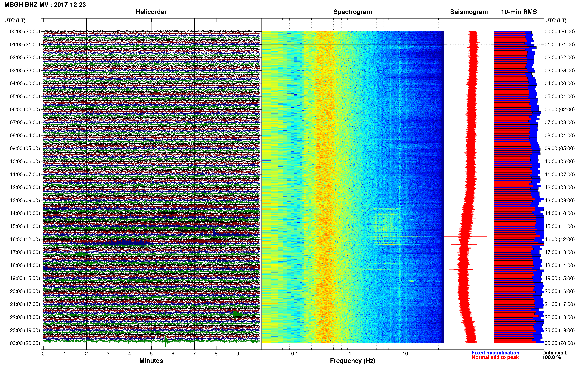
Task: Click minute tick label 3 on helicorder
Action: pyautogui.click(x=108, y=354)
